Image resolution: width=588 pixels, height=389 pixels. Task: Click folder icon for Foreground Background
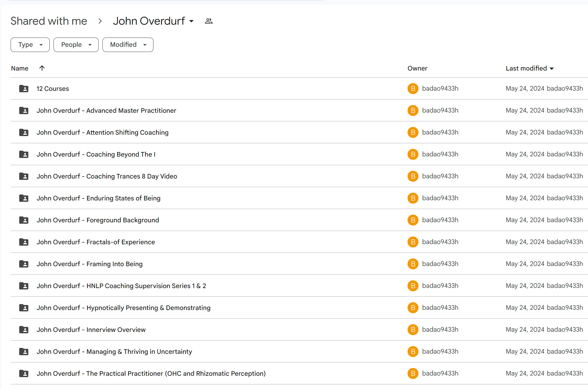coord(24,220)
